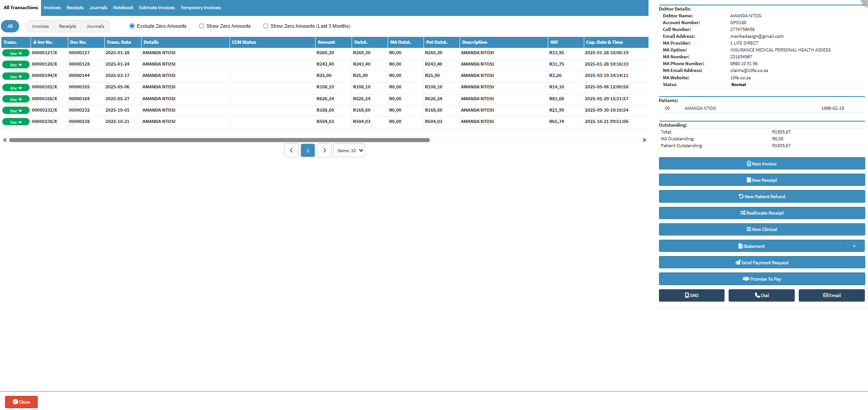Viewport: 868px width, 410px height.
Task: Select Exclude Zero Amounts radio option
Action: (x=132, y=26)
